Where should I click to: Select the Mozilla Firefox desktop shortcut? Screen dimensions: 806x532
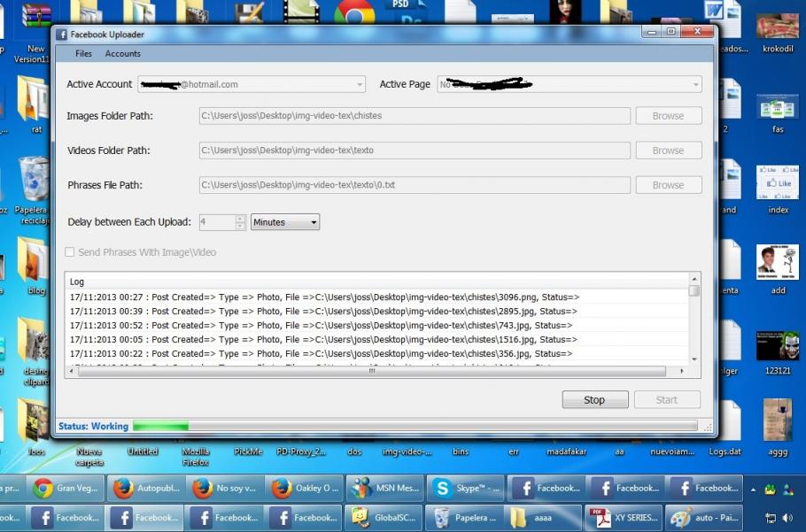coord(196,456)
